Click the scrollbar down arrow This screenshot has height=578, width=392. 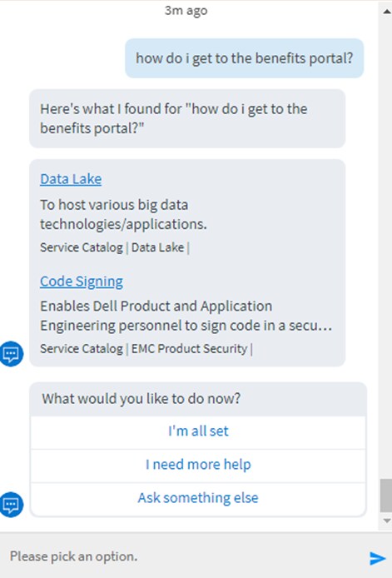[386, 521]
